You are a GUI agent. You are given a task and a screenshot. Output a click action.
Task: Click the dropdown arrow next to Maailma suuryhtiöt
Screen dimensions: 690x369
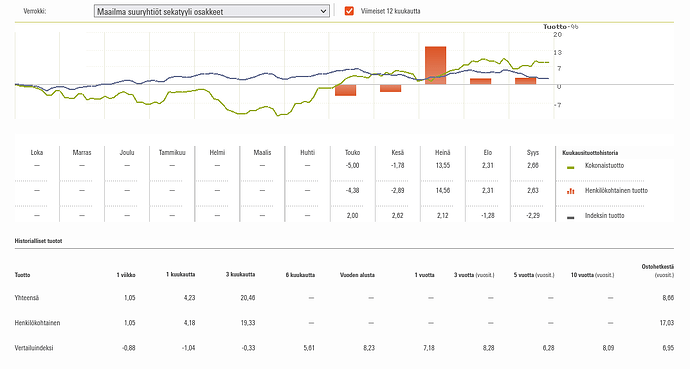(x=323, y=11)
